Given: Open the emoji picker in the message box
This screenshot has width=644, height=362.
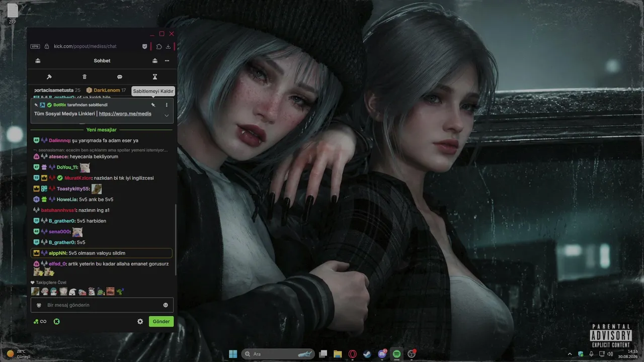Looking at the screenshot, I should pyautogui.click(x=166, y=305).
